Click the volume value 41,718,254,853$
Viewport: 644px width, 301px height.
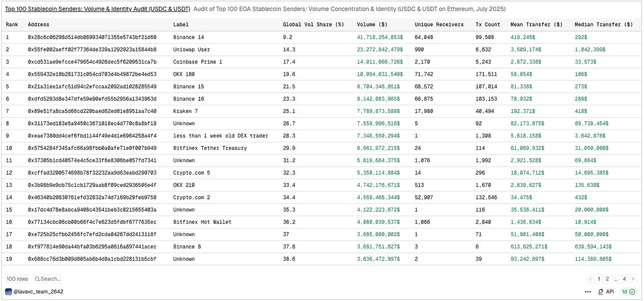coord(380,37)
